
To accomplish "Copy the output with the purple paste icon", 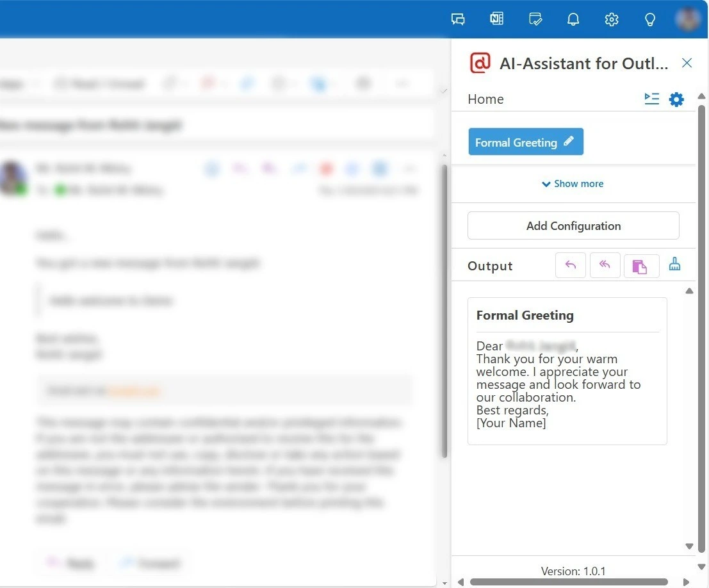I will click(x=641, y=266).
